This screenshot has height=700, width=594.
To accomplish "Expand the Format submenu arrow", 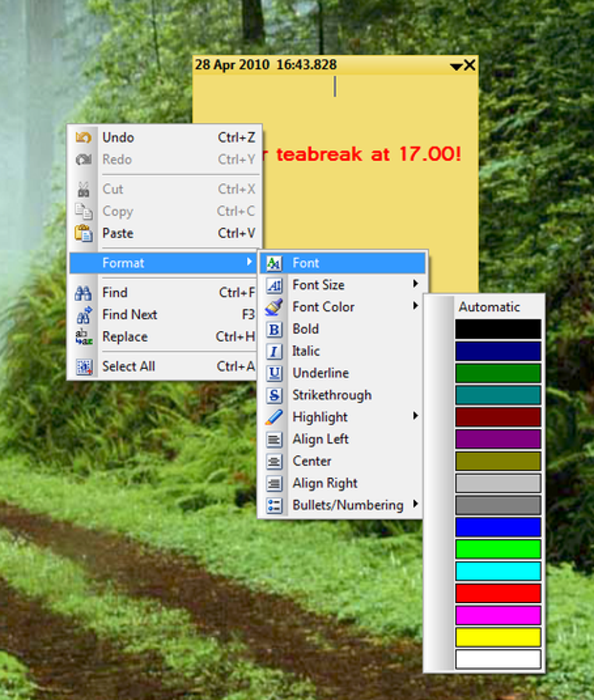I will click(249, 263).
